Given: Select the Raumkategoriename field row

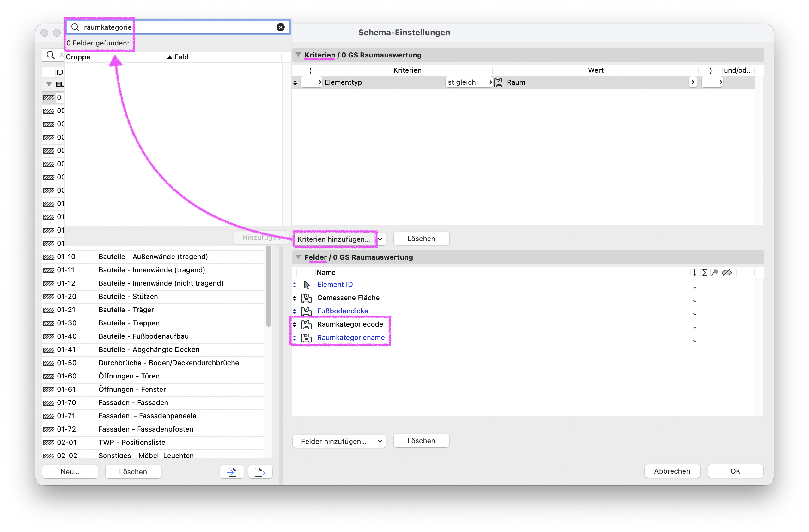Looking at the screenshot, I should pos(523,337).
